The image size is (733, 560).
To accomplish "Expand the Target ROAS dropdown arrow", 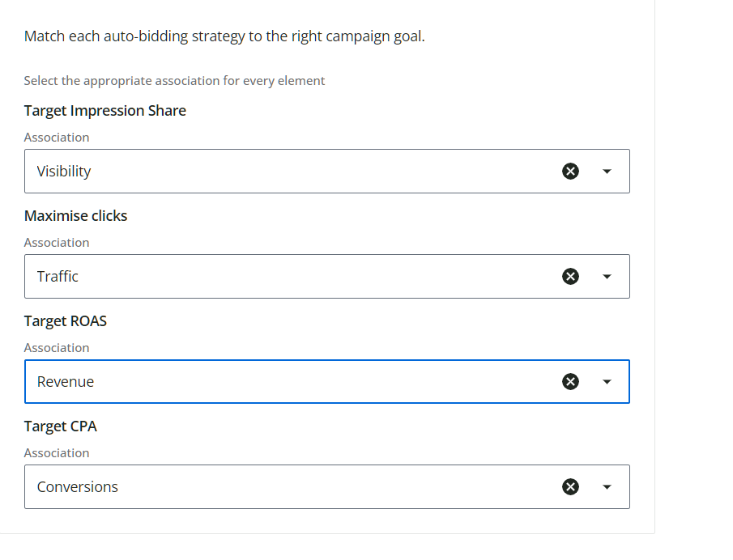I will pyautogui.click(x=607, y=382).
